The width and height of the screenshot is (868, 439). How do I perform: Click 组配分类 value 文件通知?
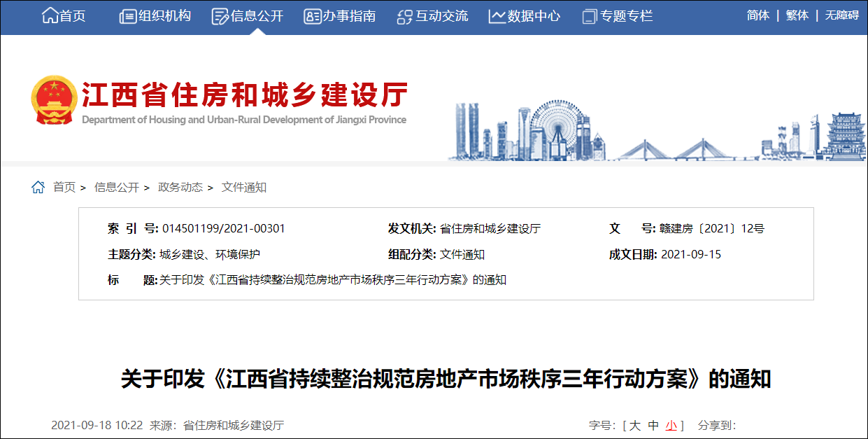462,254
